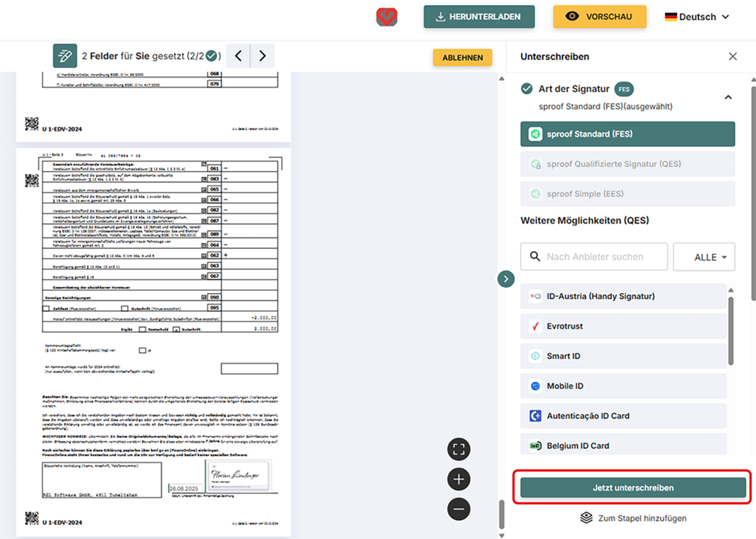Go to the previous signature field arrow
The width and height of the screenshot is (756, 539).
point(239,56)
